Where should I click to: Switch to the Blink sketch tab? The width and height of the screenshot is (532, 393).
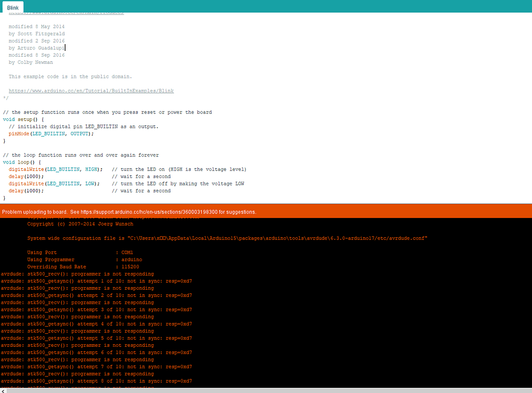tap(12, 7)
